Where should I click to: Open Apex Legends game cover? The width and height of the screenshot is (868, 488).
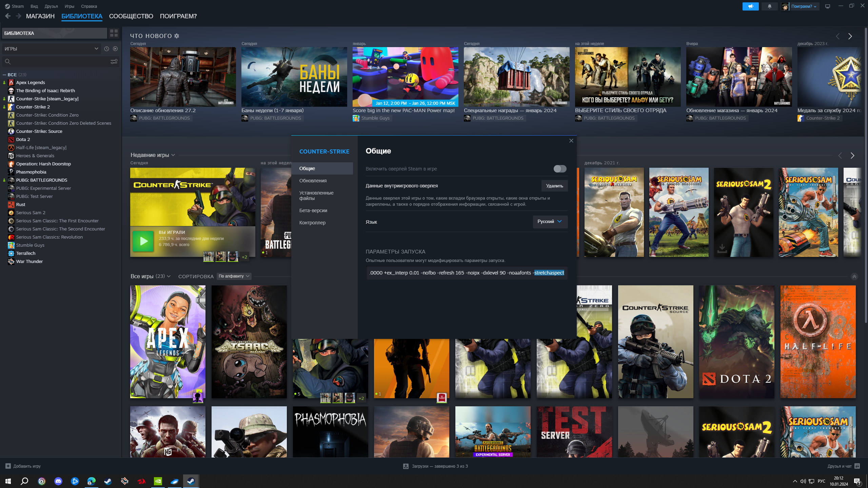tap(168, 342)
